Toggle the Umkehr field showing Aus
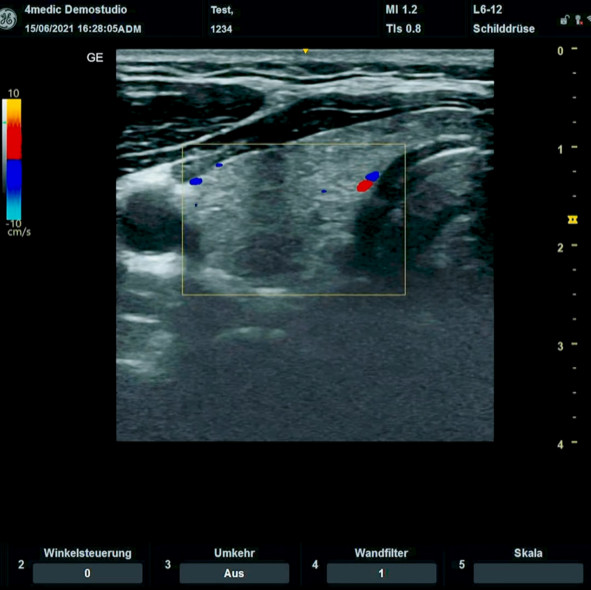 coord(234,573)
